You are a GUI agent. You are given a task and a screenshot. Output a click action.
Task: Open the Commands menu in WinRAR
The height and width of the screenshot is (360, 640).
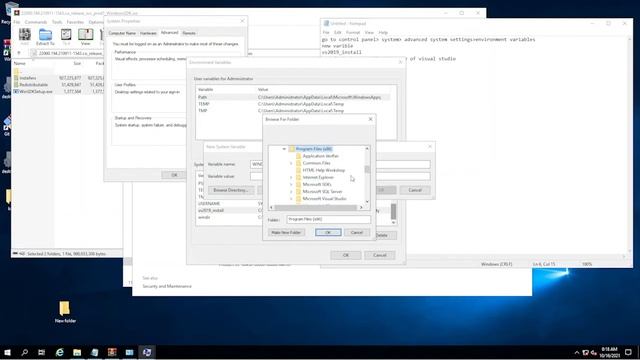click(36, 22)
